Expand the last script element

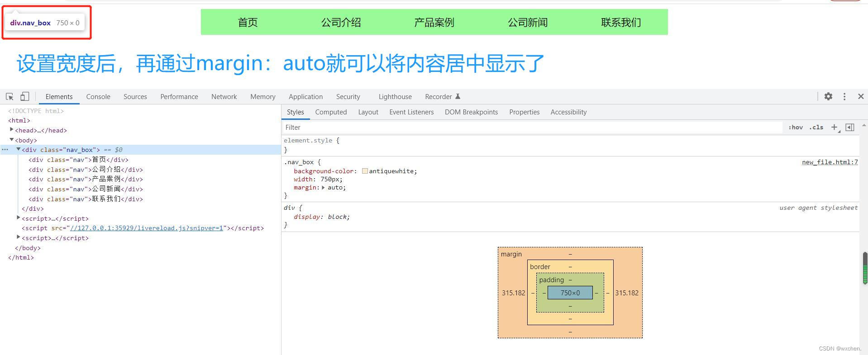(x=19, y=237)
